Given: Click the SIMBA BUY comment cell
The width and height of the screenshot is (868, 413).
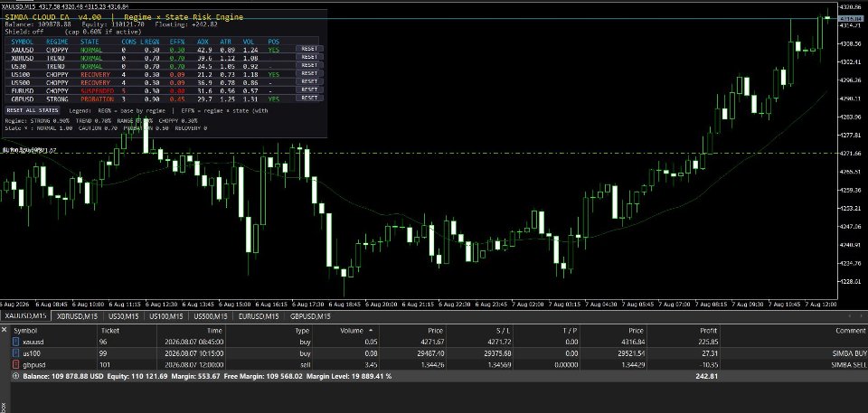Looking at the screenshot, I should 849,353.
